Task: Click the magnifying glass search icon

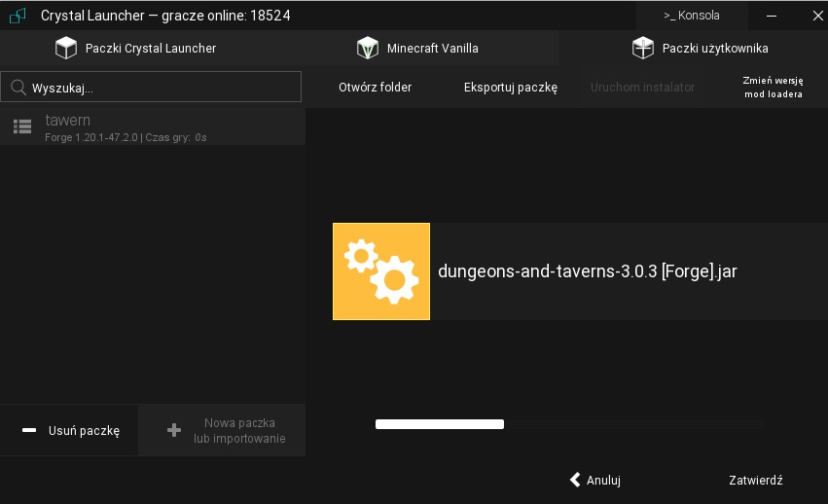Action: click(x=18, y=88)
